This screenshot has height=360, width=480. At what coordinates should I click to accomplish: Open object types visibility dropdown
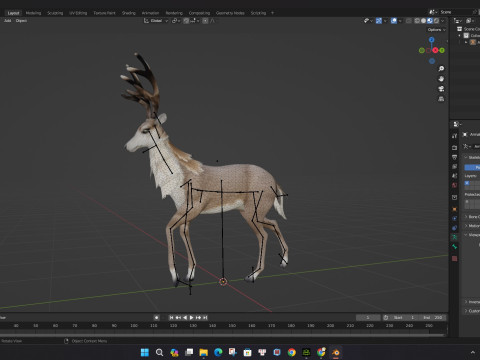(368, 21)
